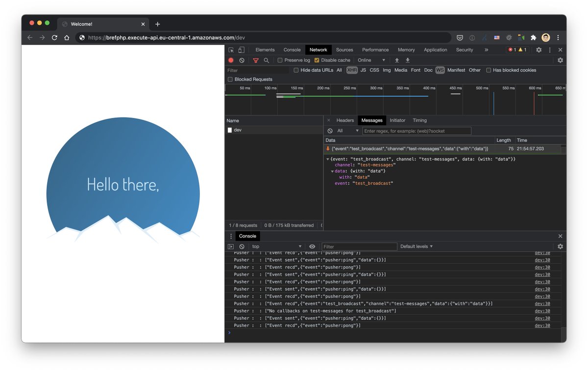Click the browser back arrow
The height and width of the screenshot is (371, 588).
pos(30,38)
